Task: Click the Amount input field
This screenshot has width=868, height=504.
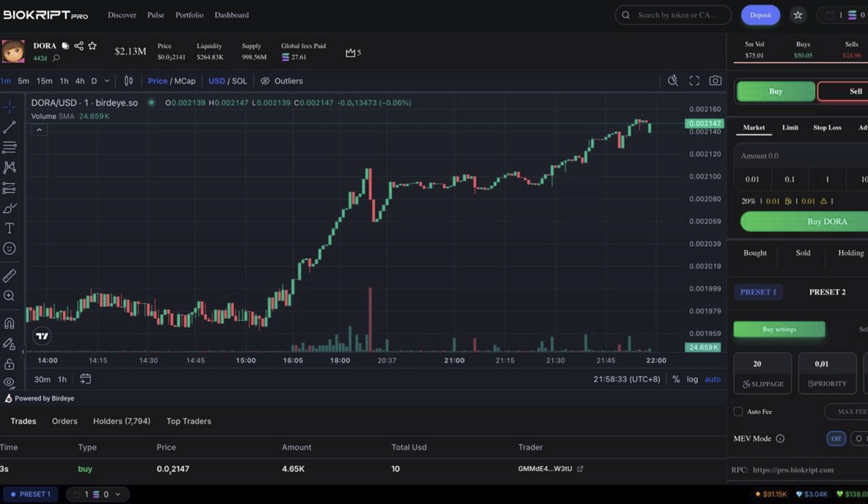Action: (x=801, y=156)
